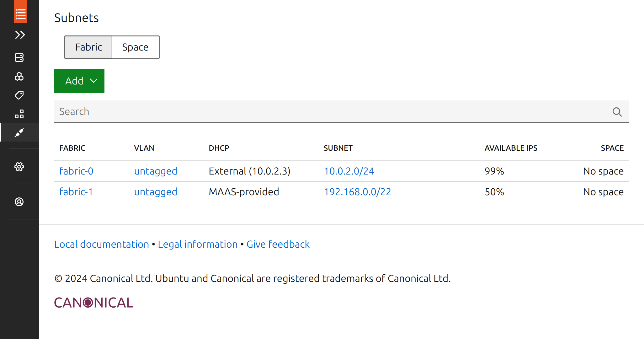Open the Add dropdown menu

tap(79, 81)
